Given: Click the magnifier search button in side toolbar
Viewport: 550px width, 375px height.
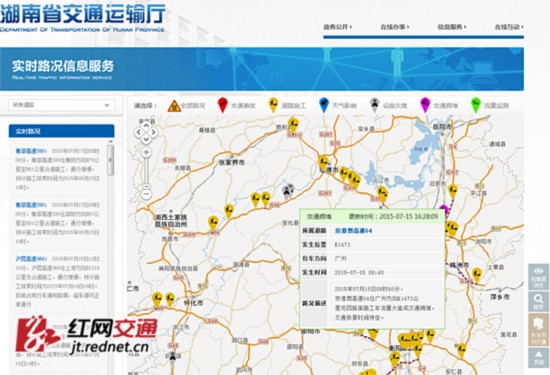Looking at the screenshot, I should tap(538, 302).
